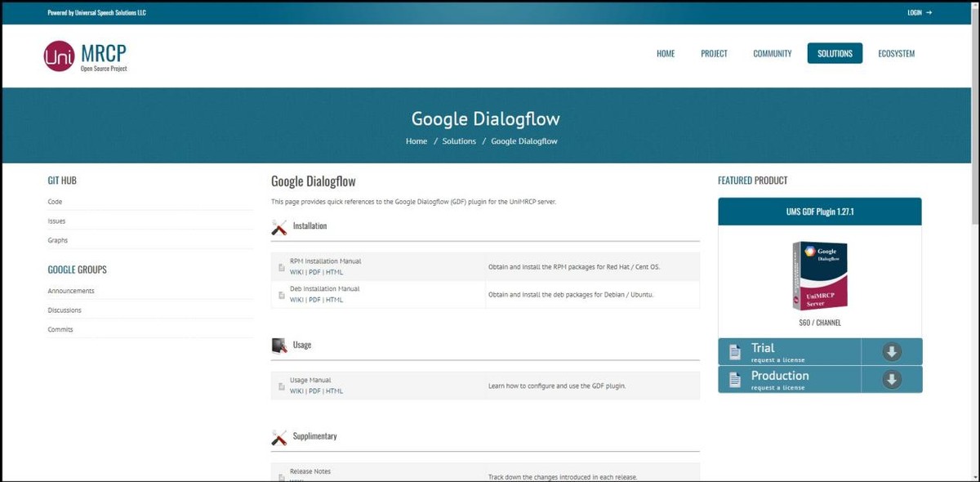
Task: Open HTML link for Usage Manual
Action: click(x=335, y=391)
